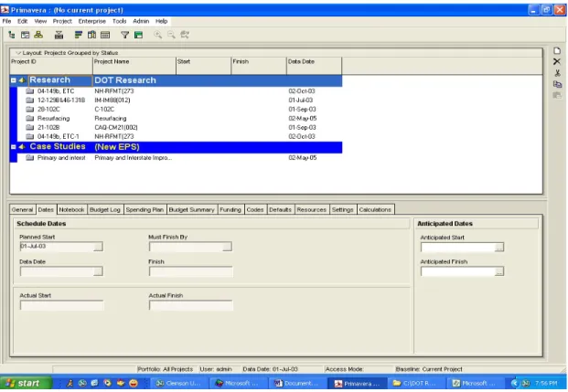
Task: Click the Projects view toolbar icon
Action: pyautogui.click(x=25, y=35)
